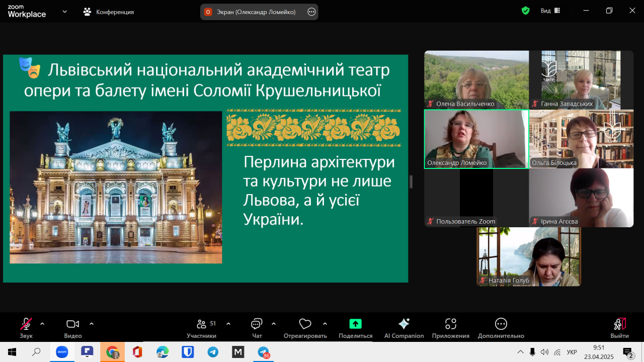This screenshot has height=362, width=644.
Task: Click the green encryption shield icon
Action: pyautogui.click(x=526, y=11)
